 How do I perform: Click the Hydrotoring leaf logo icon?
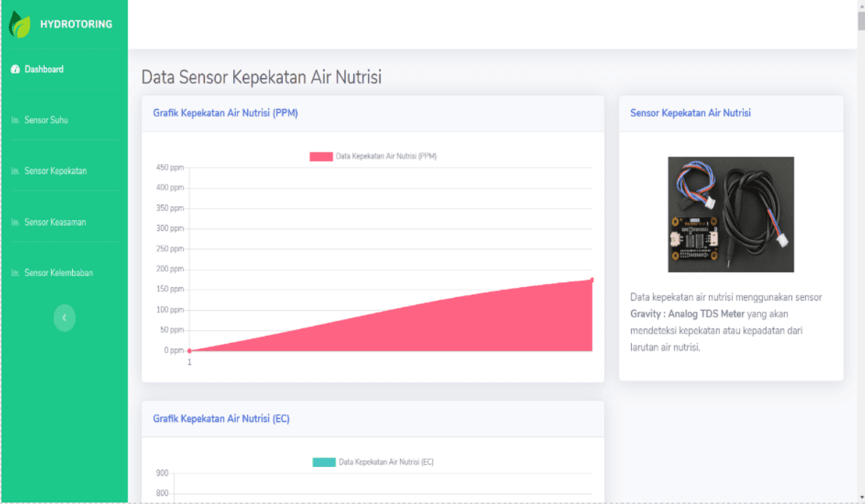[20, 24]
